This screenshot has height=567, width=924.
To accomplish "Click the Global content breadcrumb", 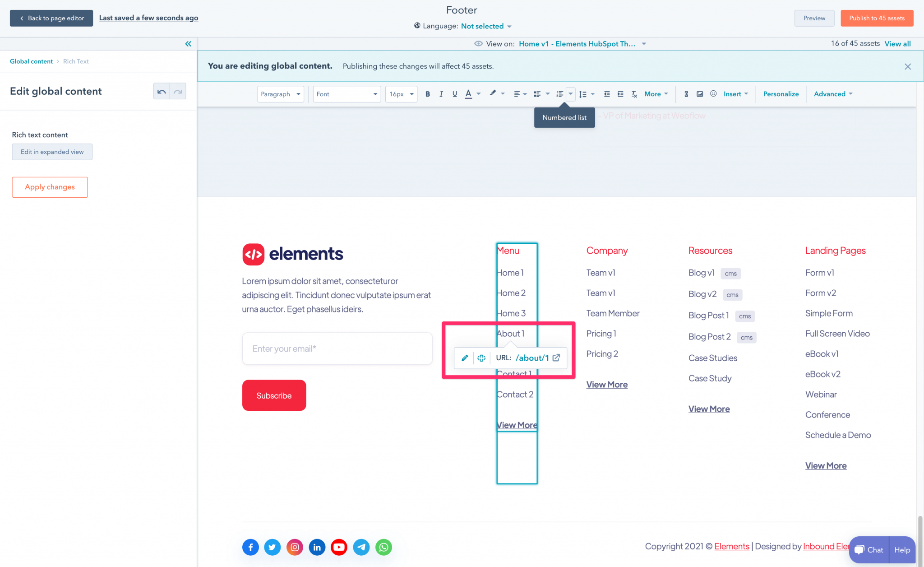I will pyautogui.click(x=31, y=61).
